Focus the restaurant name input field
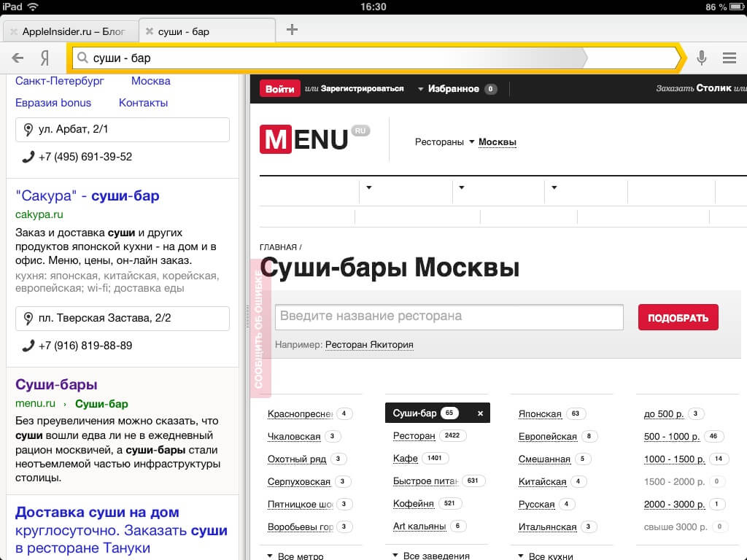The image size is (747, 560). coord(449,316)
